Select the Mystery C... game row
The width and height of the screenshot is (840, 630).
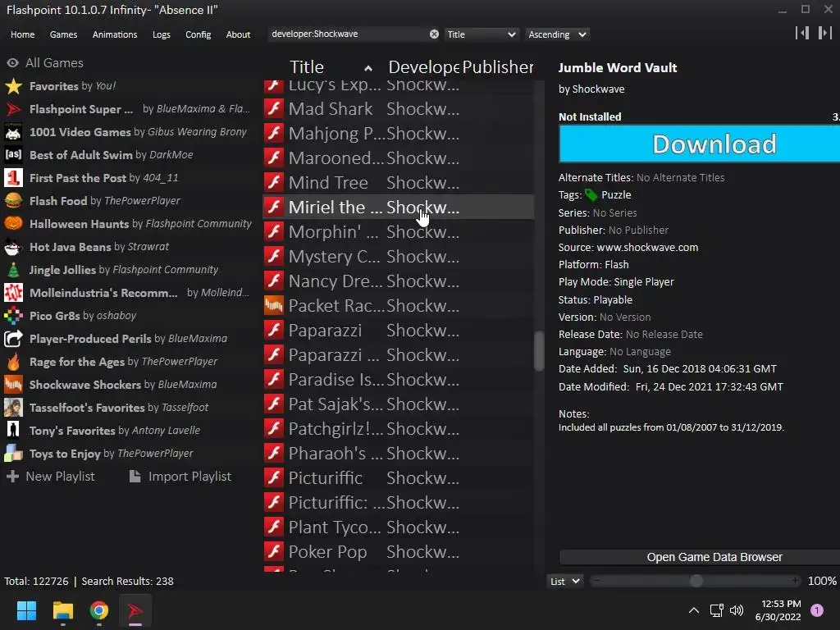coord(399,256)
